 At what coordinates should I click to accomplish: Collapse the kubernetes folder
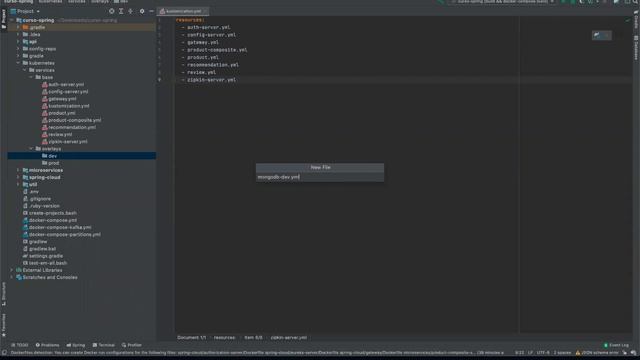[x=18, y=63]
